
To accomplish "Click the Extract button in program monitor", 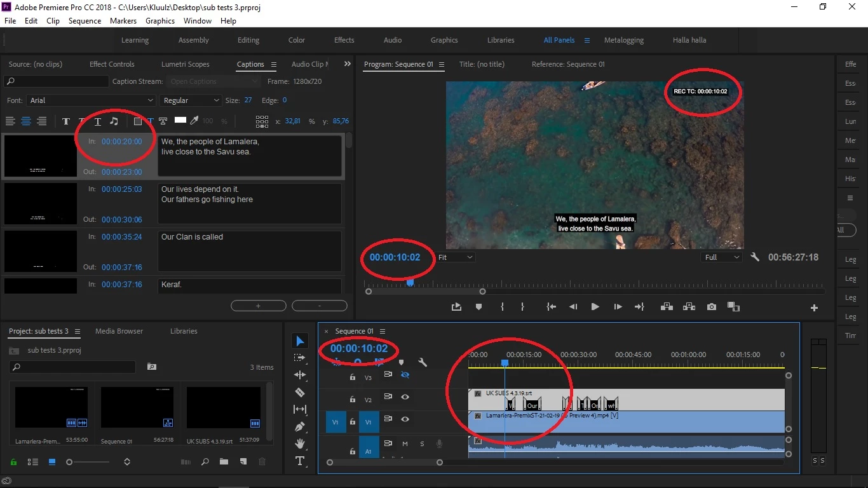I will tap(689, 307).
